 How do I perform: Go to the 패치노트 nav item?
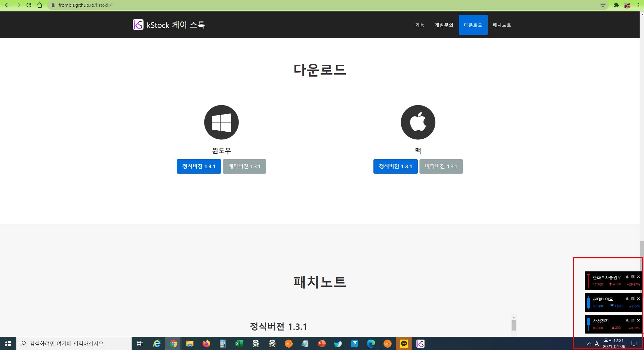coord(501,25)
